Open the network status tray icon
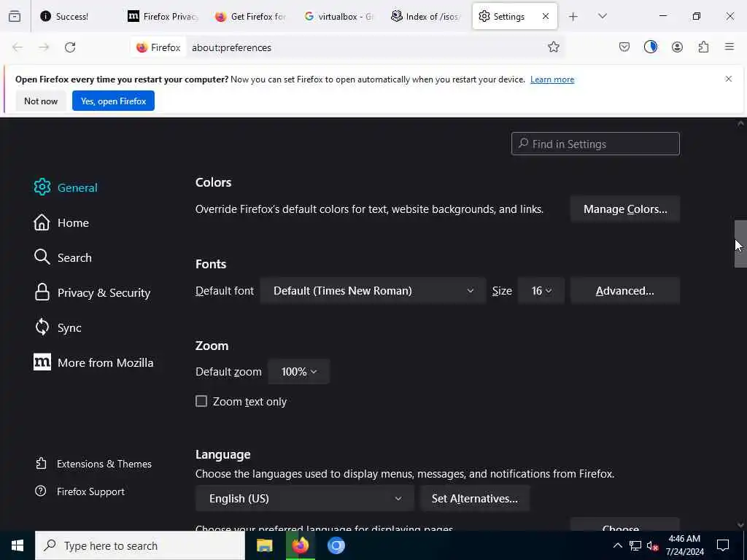This screenshot has width=747, height=560. pos(635,545)
